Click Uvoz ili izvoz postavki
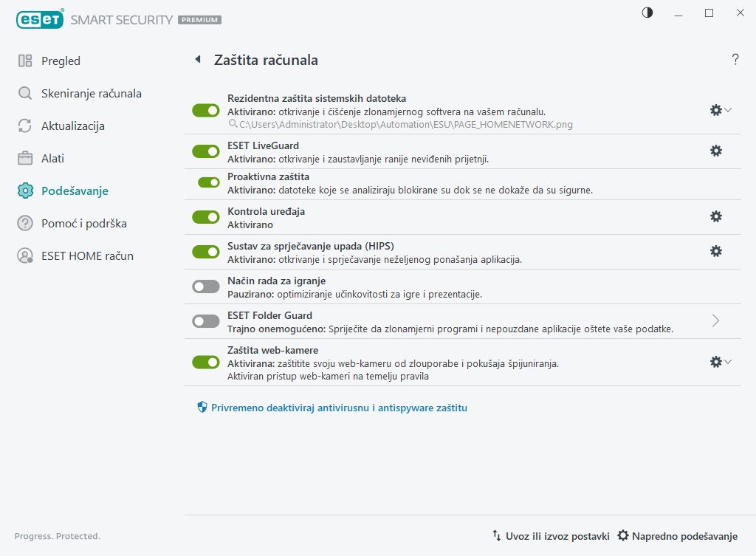The height and width of the screenshot is (556, 756). pos(551,536)
